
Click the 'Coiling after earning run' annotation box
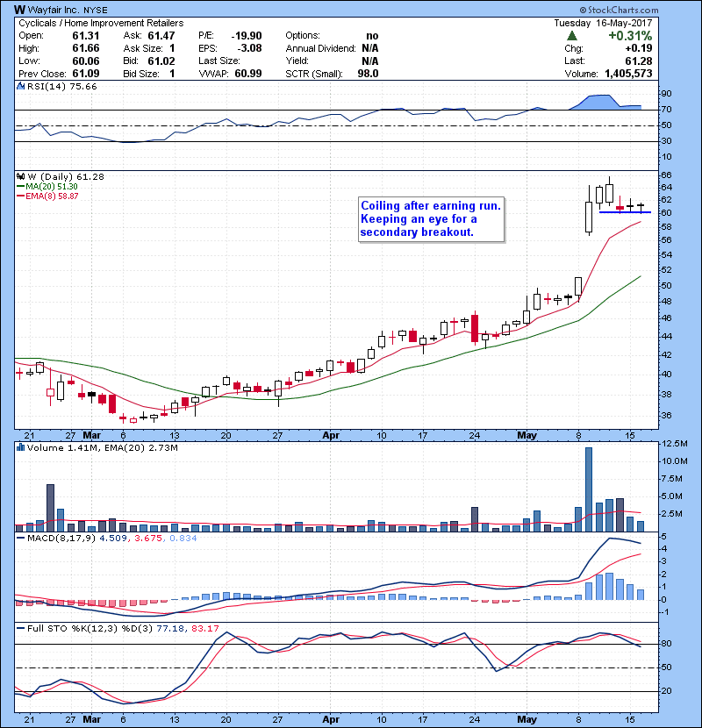[x=431, y=219]
